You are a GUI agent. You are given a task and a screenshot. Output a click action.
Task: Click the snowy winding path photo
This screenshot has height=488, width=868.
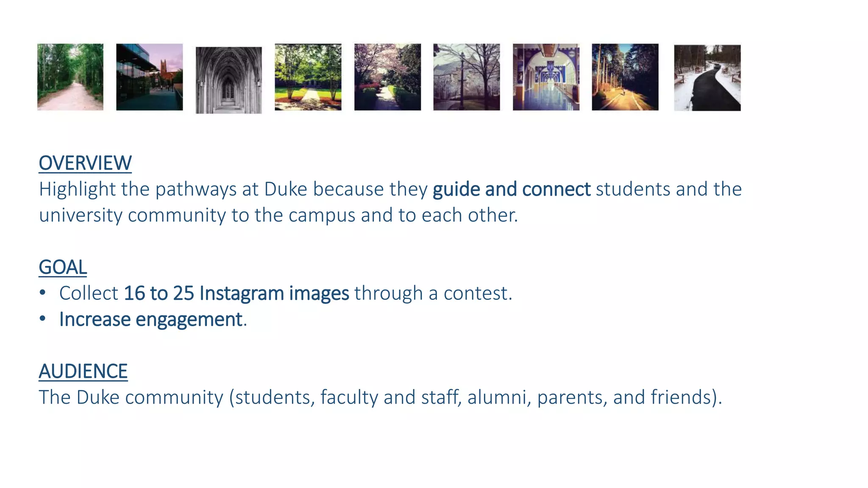click(x=707, y=78)
